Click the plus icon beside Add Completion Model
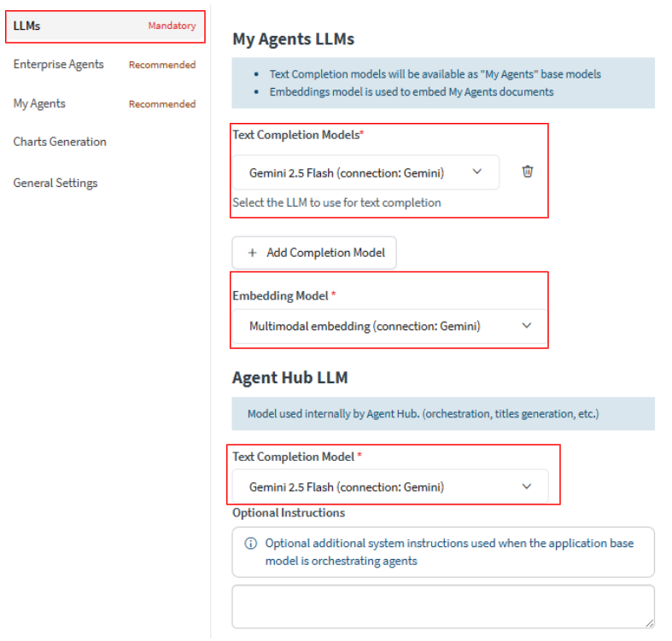 click(x=252, y=253)
